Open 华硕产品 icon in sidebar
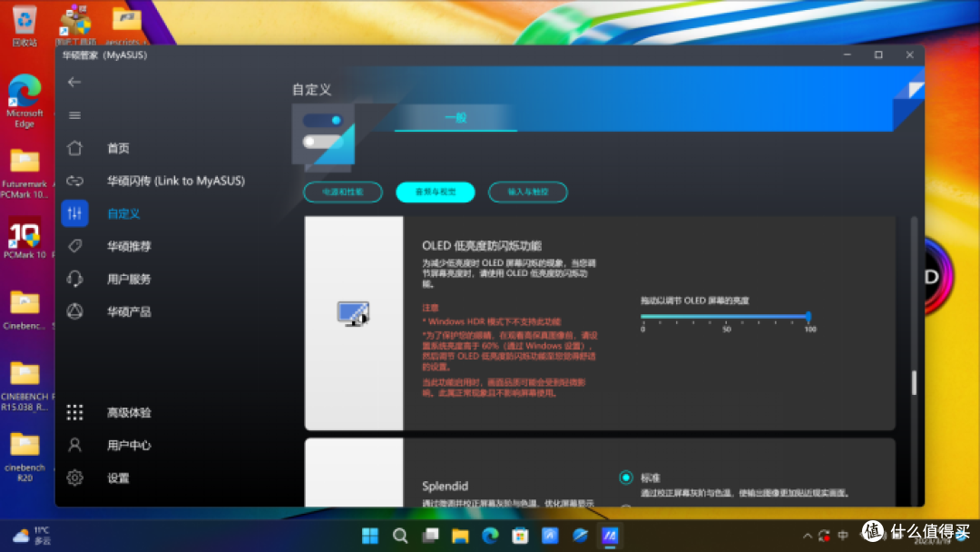This screenshot has height=552, width=980. point(74,311)
